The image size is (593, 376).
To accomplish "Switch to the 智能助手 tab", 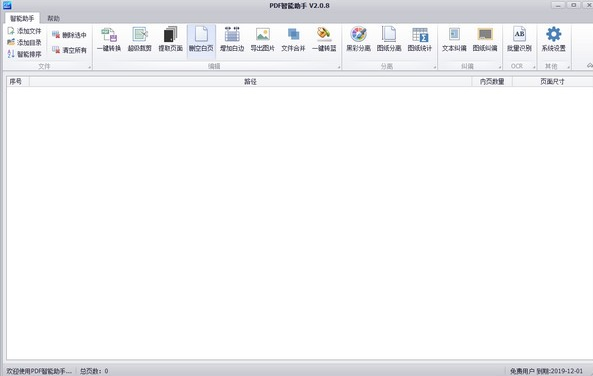I will click(22, 18).
